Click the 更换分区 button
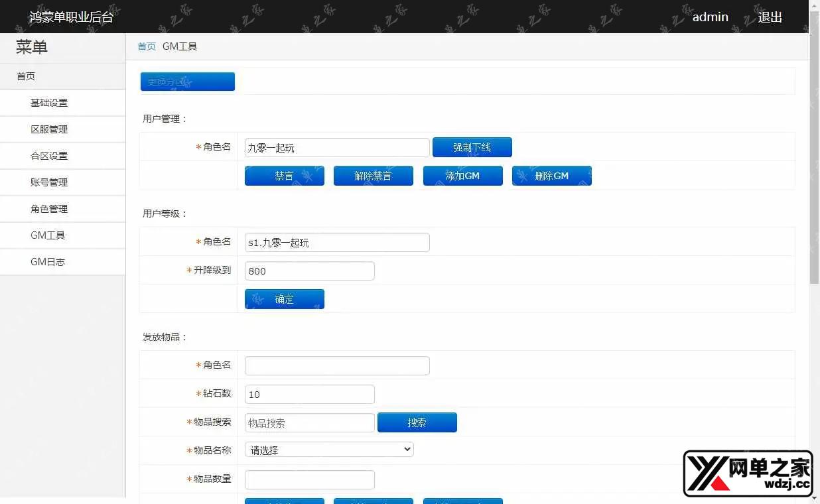Screen dimensions: 820x504 [x=187, y=82]
